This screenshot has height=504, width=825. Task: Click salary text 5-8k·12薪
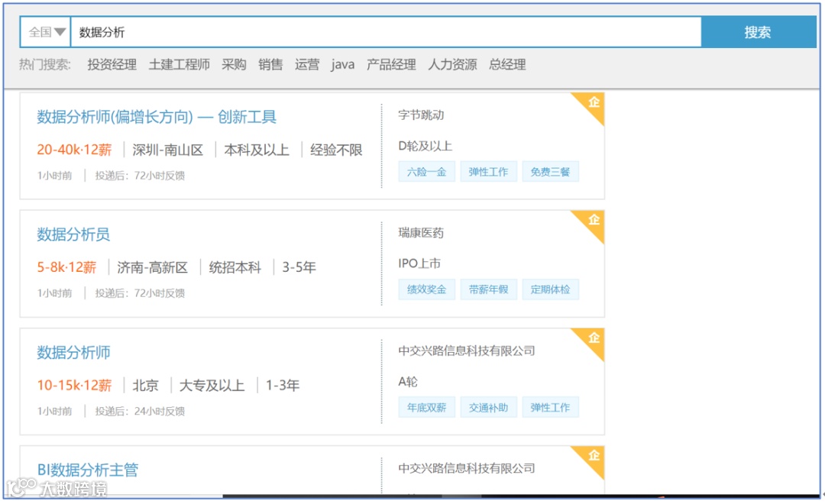pyautogui.click(x=66, y=267)
